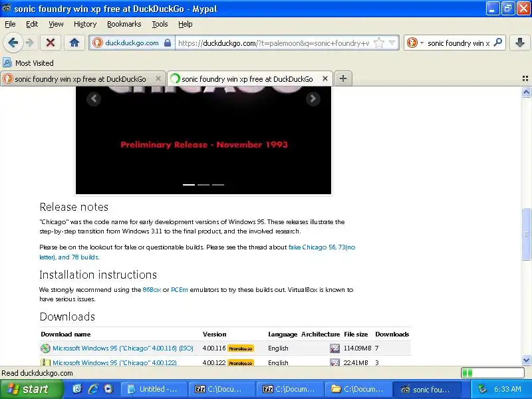This screenshot has width=532, height=399.
Task: Click the magnifying glass search button
Action: coord(497,43)
